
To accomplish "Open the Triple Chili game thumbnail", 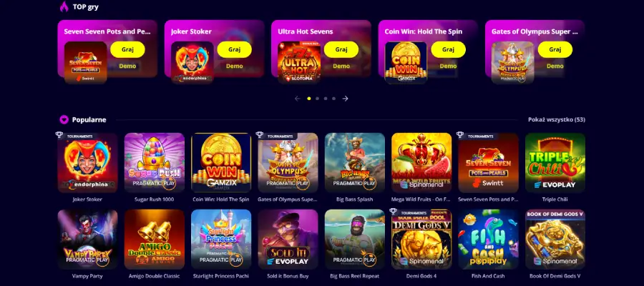I will pos(555,163).
